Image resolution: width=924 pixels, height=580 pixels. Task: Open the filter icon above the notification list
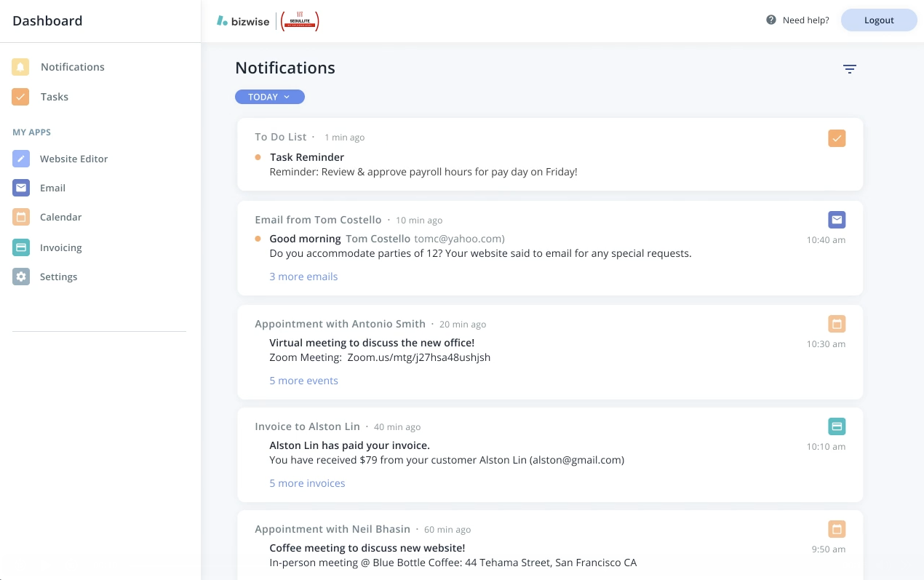849,68
